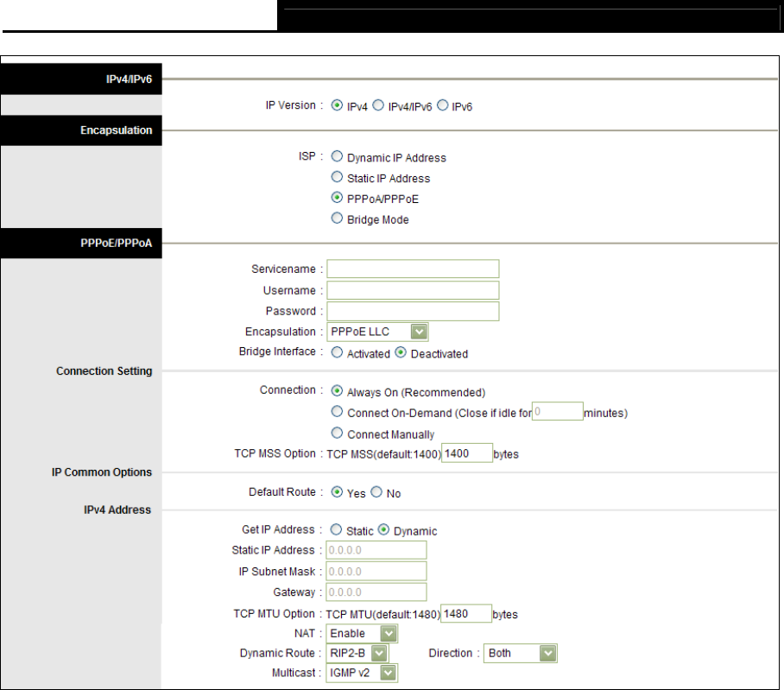
Task: Select the Connect Manually option
Action: [x=337, y=433]
